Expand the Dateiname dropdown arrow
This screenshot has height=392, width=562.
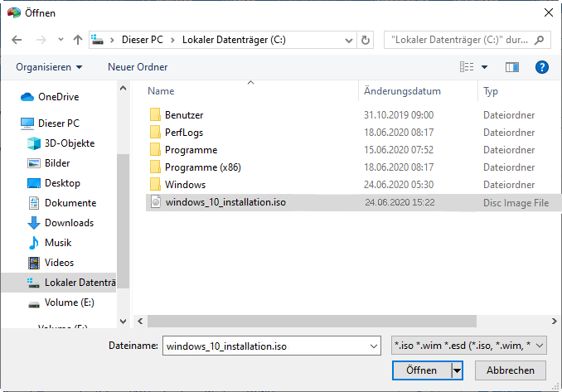374,346
